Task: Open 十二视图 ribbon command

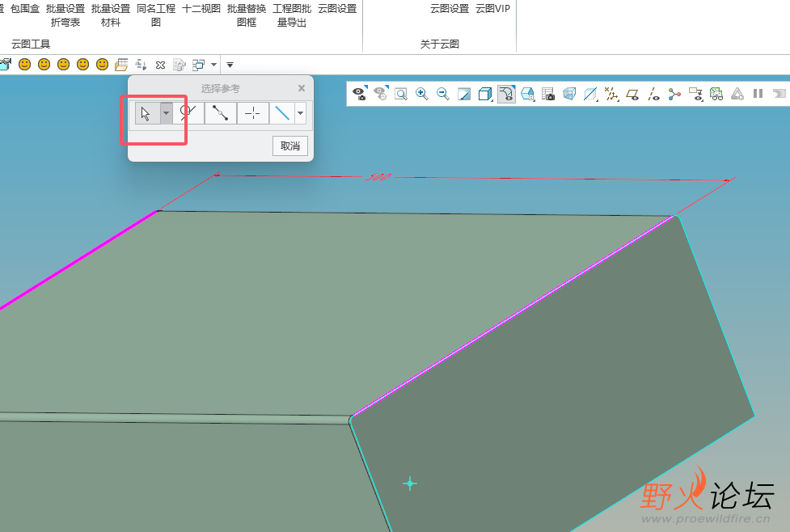Action: [201, 9]
